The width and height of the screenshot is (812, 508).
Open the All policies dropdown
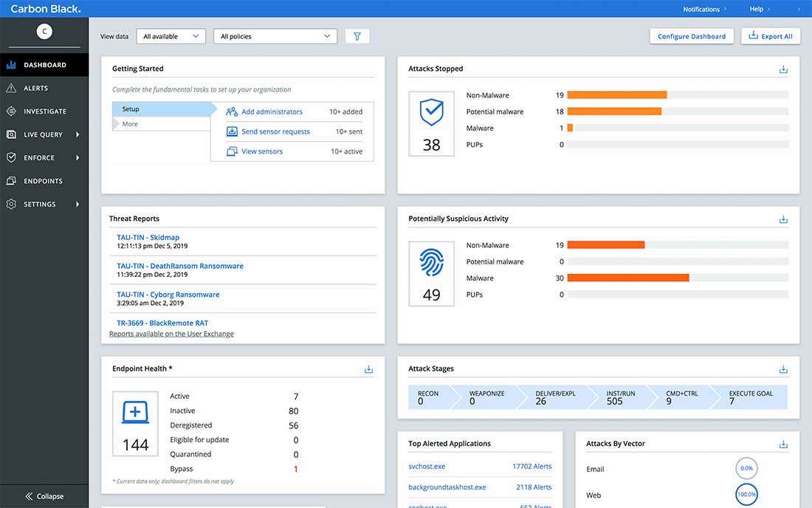[275, 35]
